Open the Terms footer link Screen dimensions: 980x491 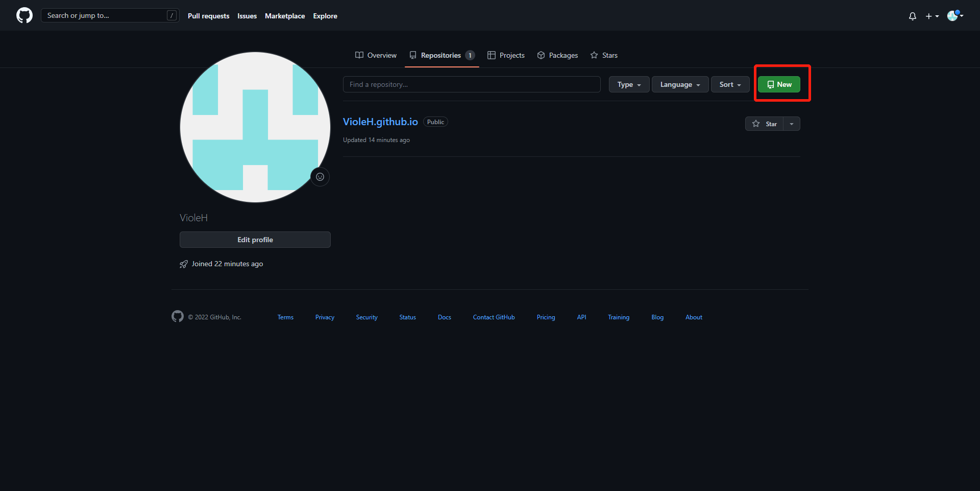pos(285,317)
